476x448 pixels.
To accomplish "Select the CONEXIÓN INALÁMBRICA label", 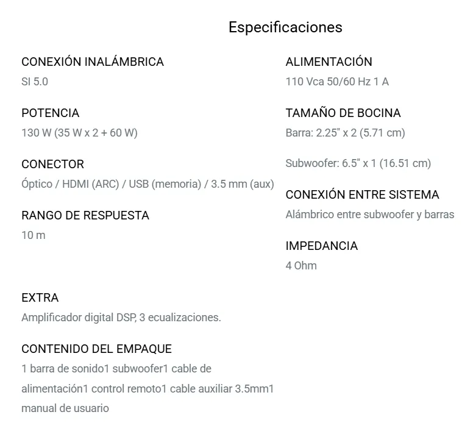I will pos(93,62).
